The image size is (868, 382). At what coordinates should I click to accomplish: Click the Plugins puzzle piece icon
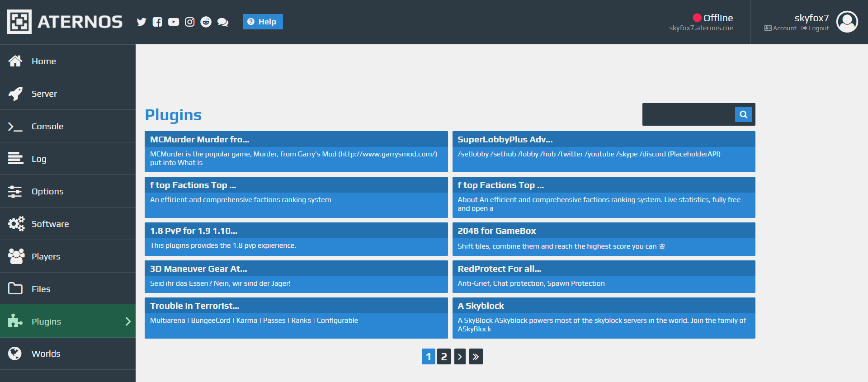[15, 321]
